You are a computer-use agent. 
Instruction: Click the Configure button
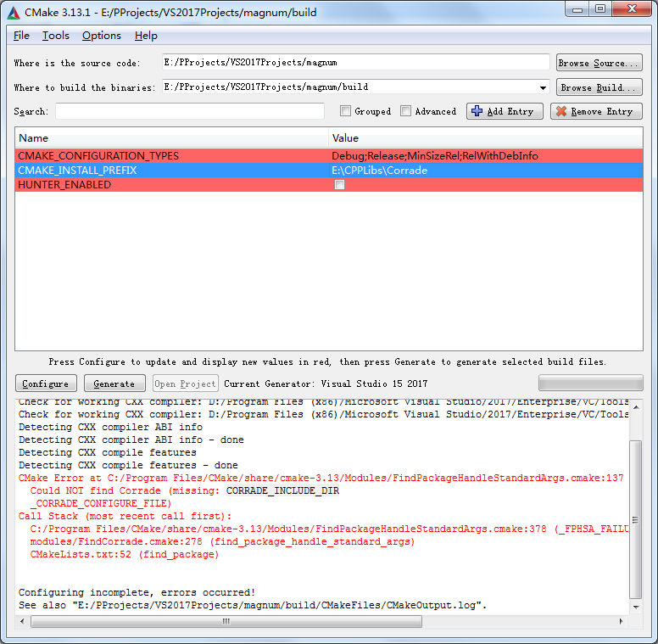click(46, 384)
